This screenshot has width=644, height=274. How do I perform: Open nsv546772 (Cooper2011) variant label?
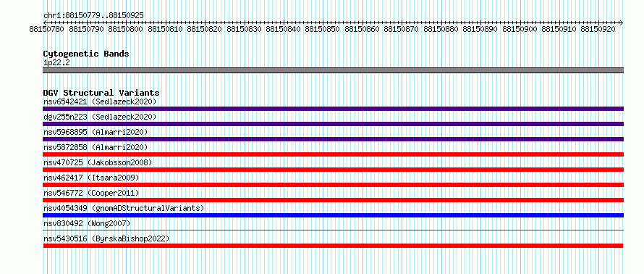91,193
